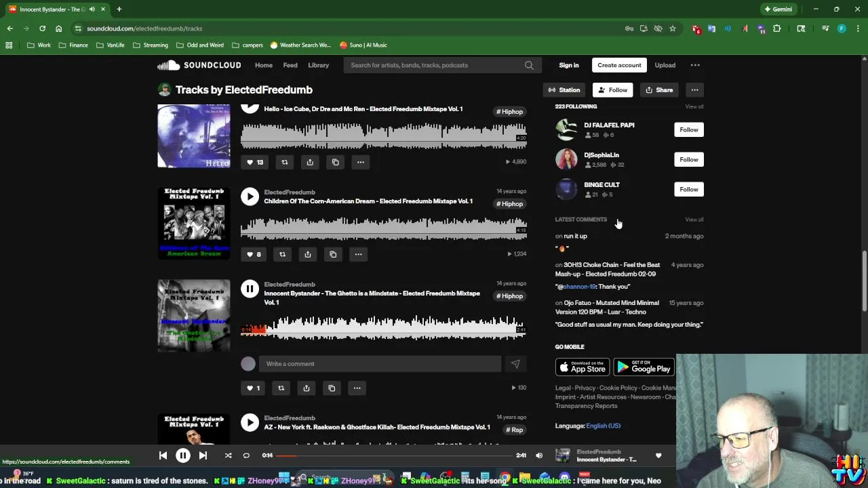Screen dimensions: 868x488
Task: Repost the Hello - Ice Cube track
Action: tap(285, 162)
